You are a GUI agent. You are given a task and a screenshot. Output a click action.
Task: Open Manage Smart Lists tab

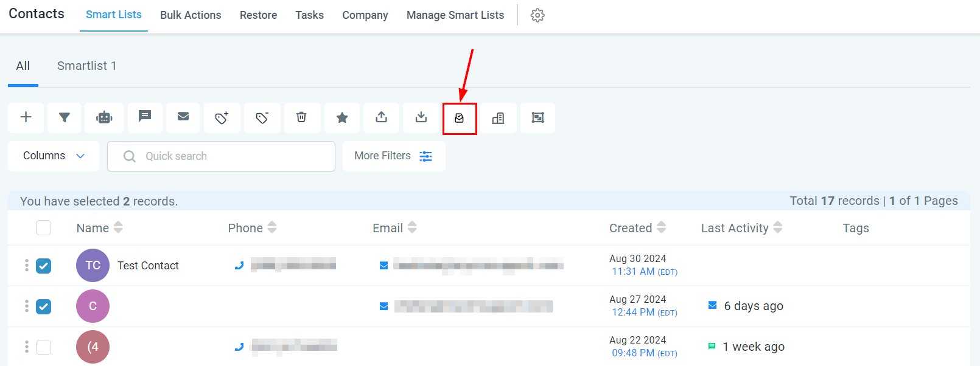click(455, 15)
